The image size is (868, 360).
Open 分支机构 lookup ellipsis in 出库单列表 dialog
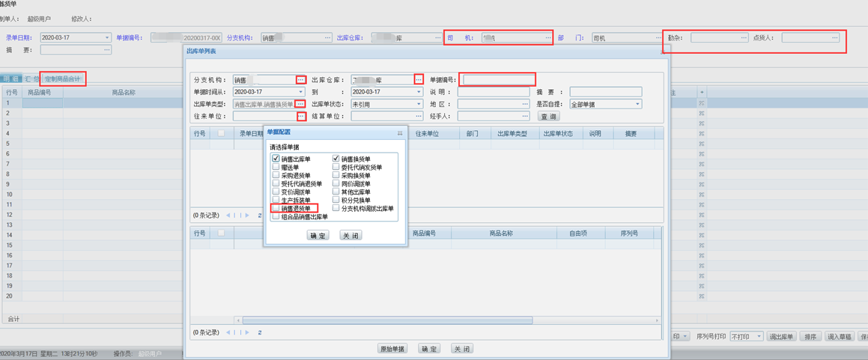point(300,79)
